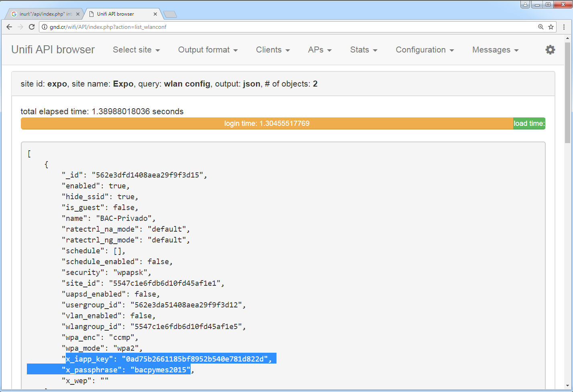
Task: Expand the Clients menu
Action: point(273,50)
